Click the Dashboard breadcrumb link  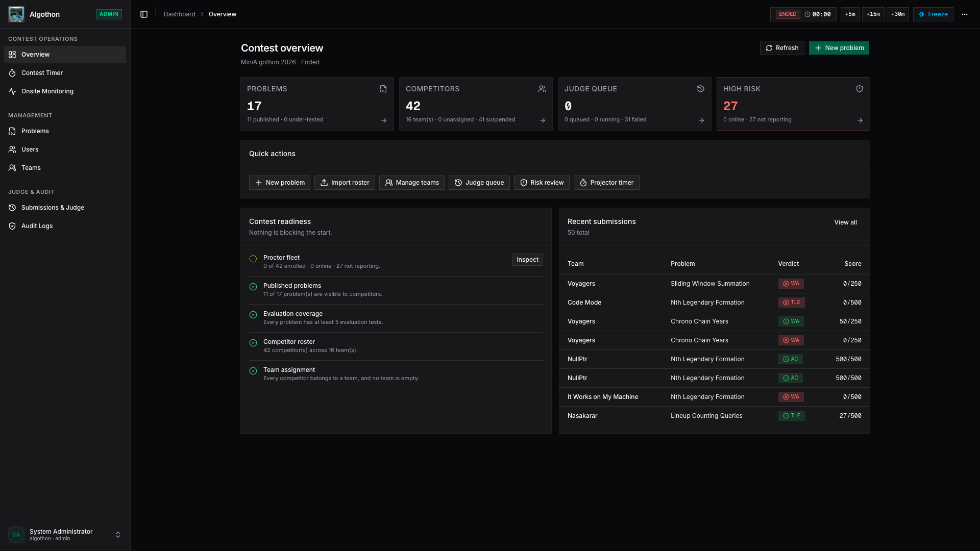[x=180, y=14]
